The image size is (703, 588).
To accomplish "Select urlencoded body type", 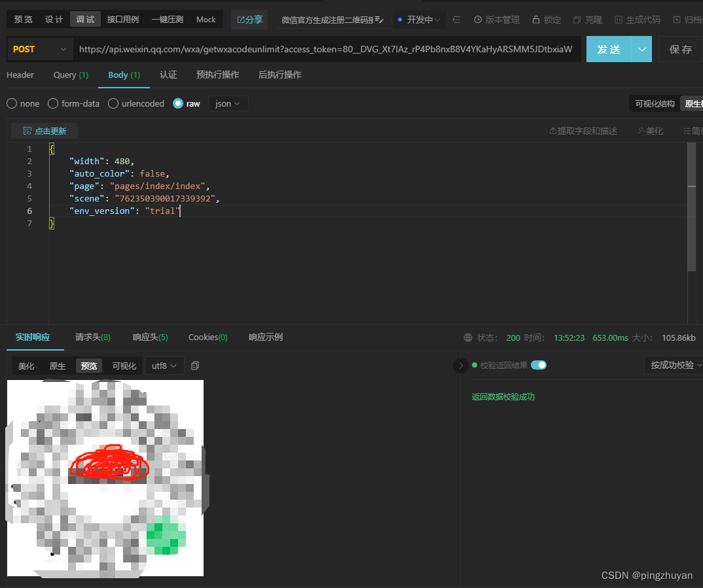I will tap(113, 103).
